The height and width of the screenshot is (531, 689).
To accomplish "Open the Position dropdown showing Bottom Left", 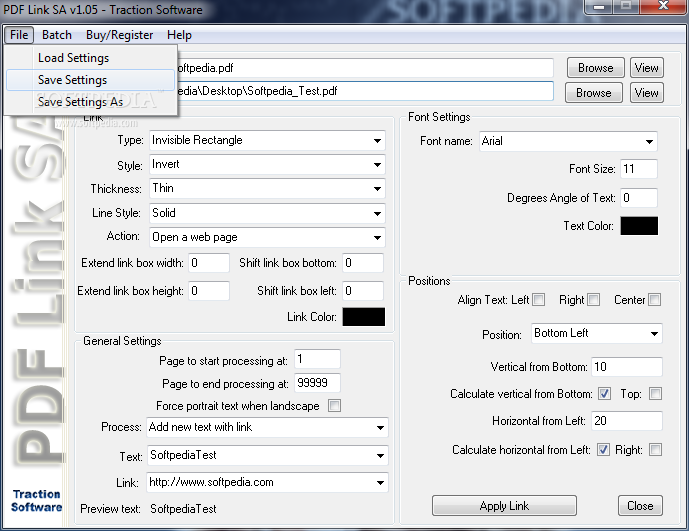I will 654,334.
